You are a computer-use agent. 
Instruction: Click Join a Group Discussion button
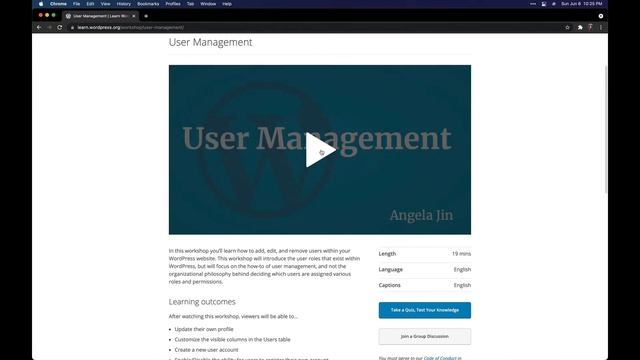click(424, 336)
